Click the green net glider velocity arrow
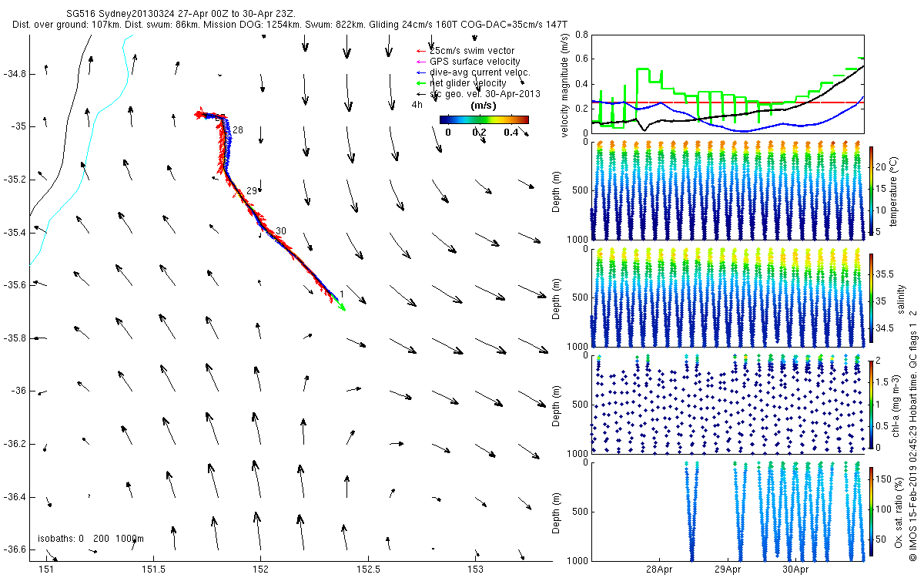This screenshot has height=578, width=924. 422,83
